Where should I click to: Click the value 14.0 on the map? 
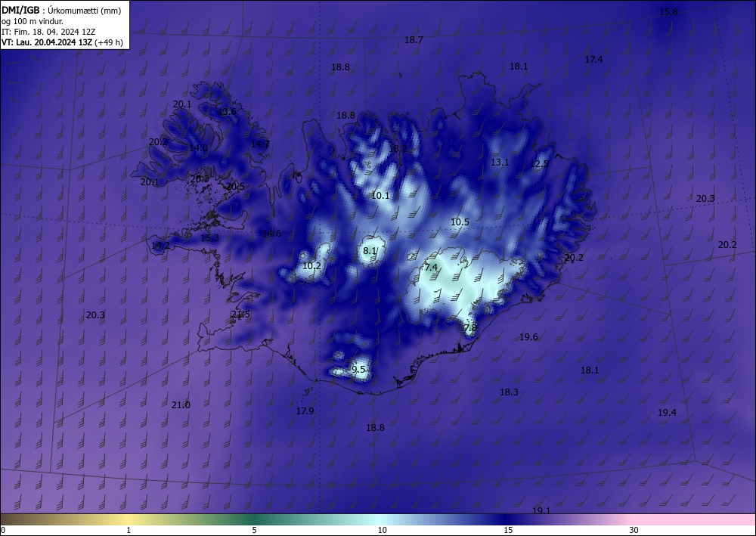point(198,148)
